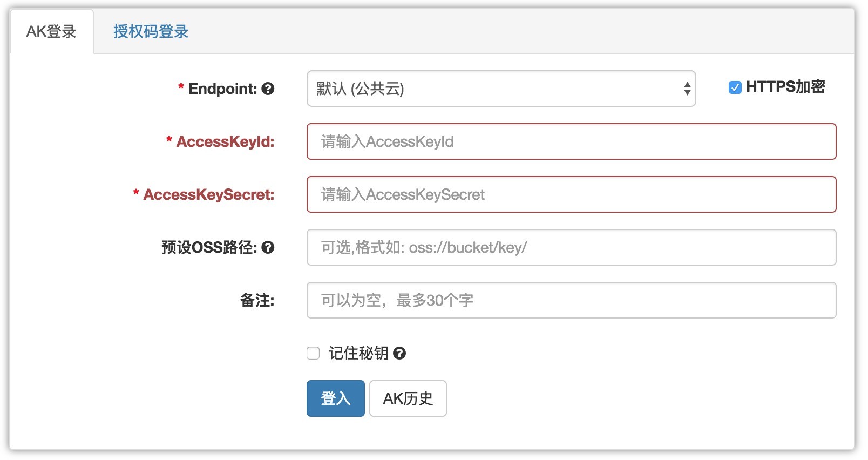Viewport: 868px width, 460px height.
Task: Click the 备注 remark input field
Action: coord(571,300)
